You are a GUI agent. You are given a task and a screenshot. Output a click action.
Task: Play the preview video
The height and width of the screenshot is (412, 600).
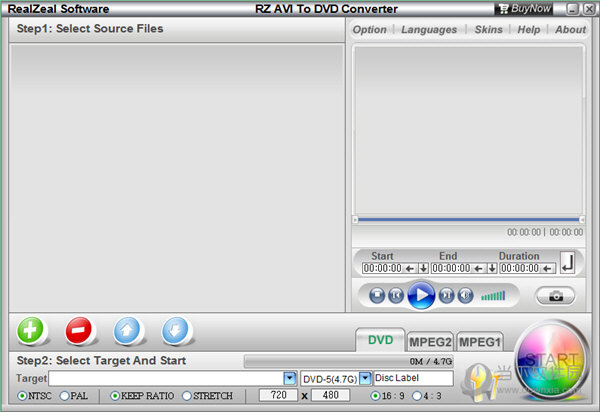[421, 295]
